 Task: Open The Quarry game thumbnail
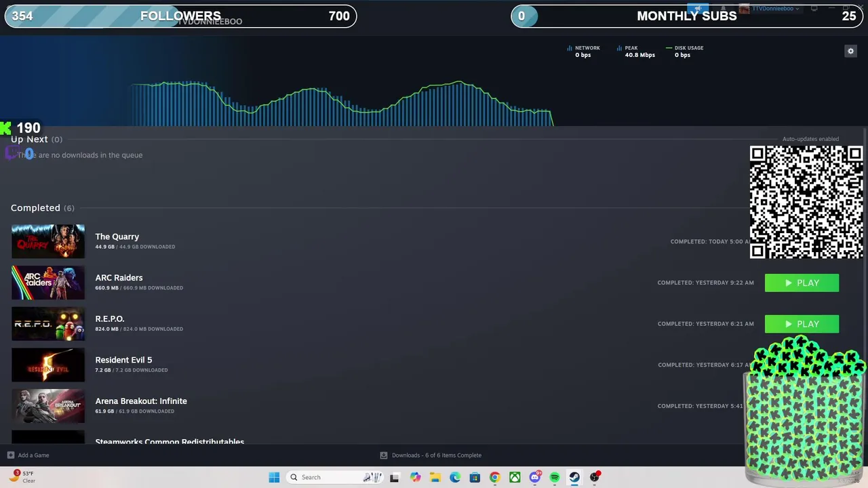(48, 241)
